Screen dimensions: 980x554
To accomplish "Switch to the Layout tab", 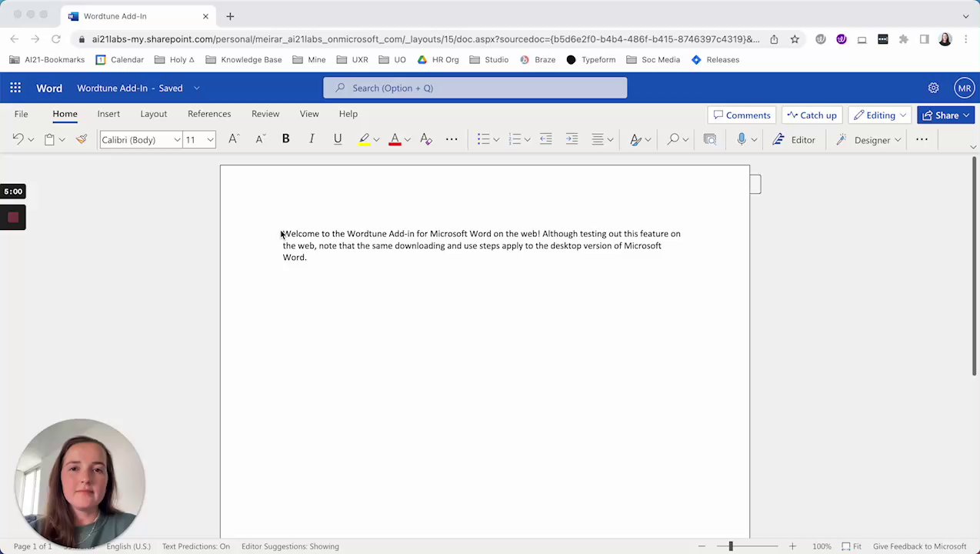I will coord(153,114).
